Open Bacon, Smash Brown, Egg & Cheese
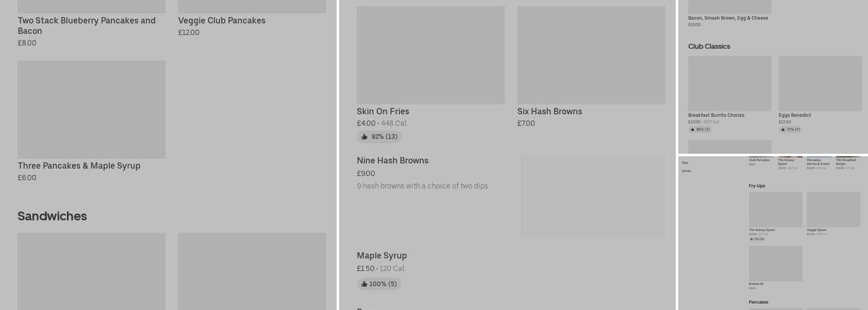This screenshot has height=310, width=868. 728,18
